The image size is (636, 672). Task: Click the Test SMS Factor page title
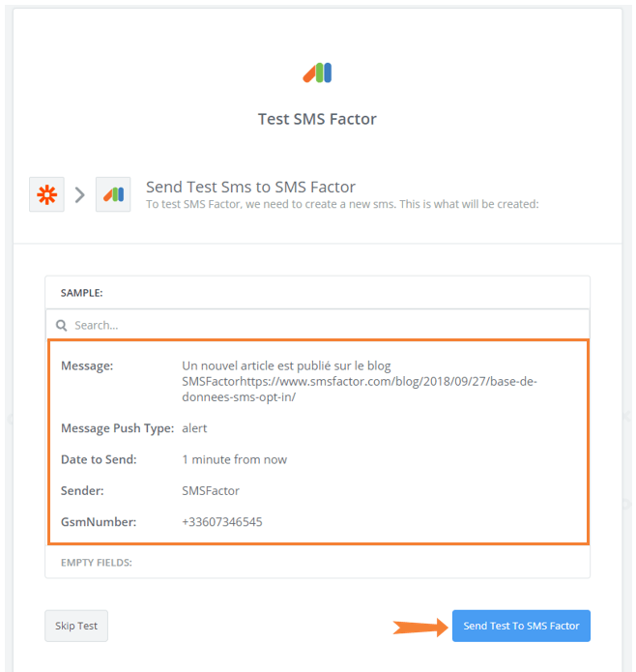pos(317,119)
